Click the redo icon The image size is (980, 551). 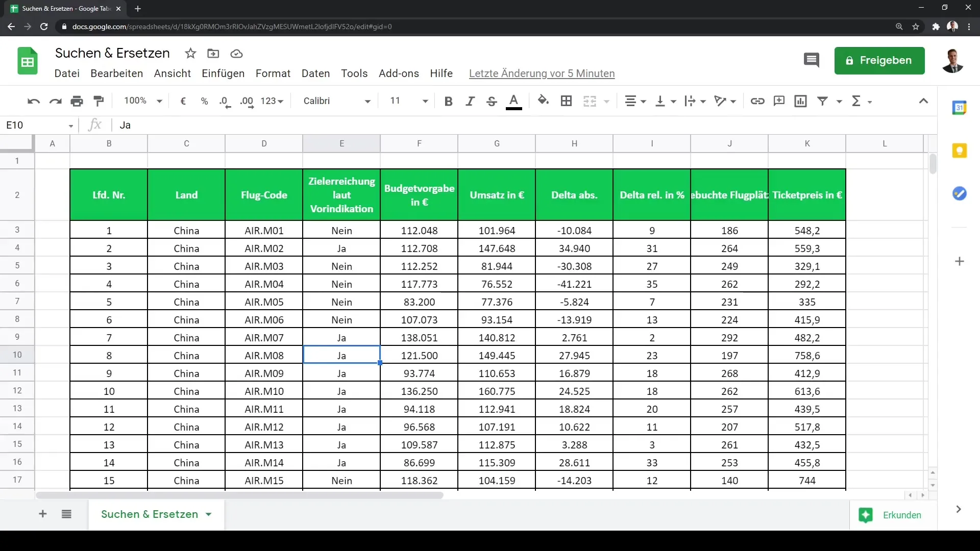(55, 101)
